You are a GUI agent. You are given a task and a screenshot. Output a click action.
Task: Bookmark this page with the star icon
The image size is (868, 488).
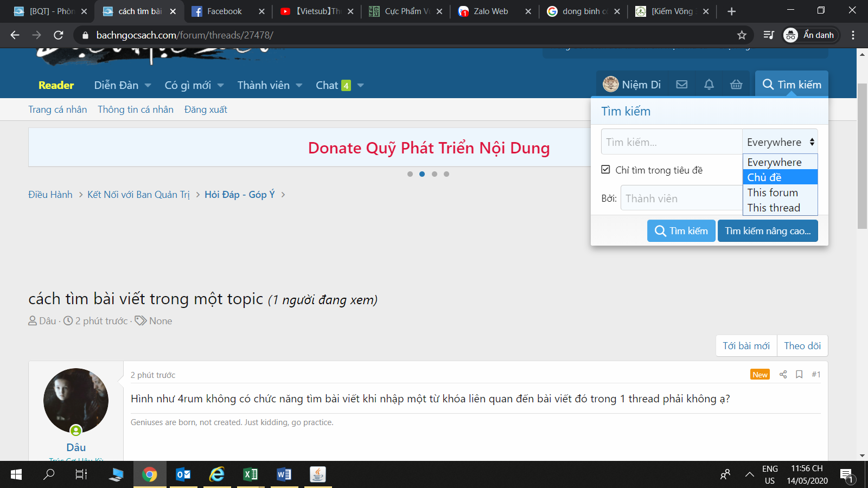[742, 35]
